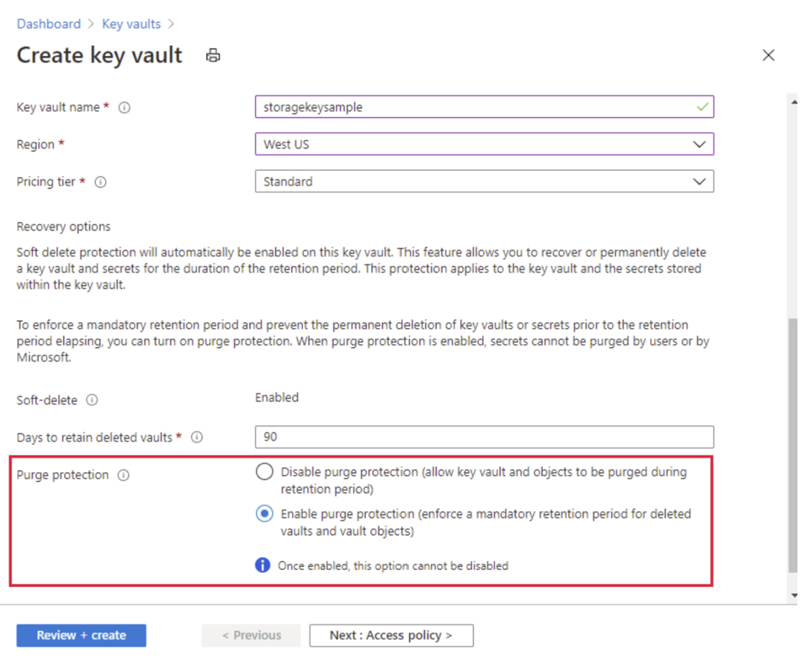This screenshot has width=812, height=672.
Task: Select the Enable purge protection radio button
Action: pyautogui.click(x=264, y=513)
